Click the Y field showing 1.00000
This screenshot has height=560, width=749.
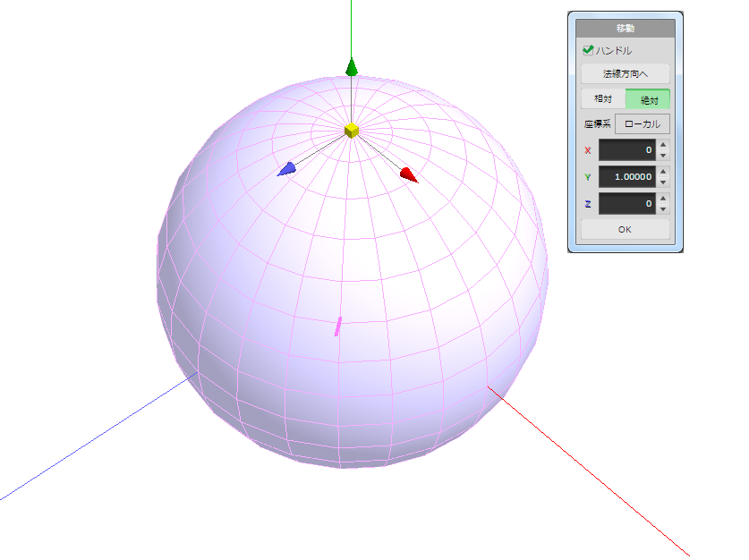coord(626,177)
